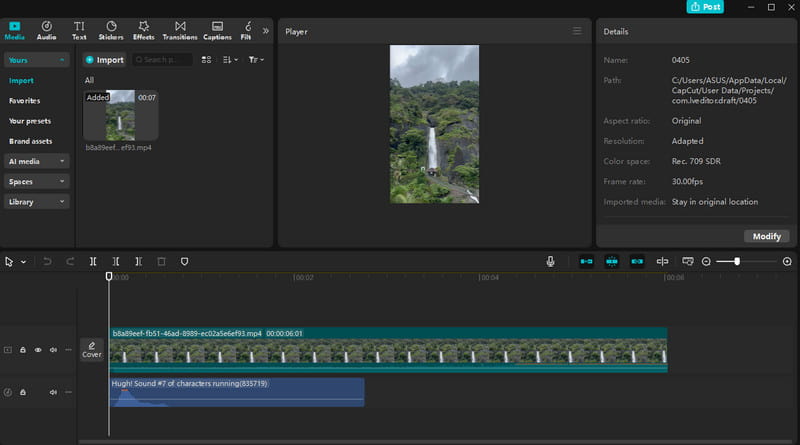Image resolution: width=800 pixels, height=445 pixels.
Task: Expand the Library section in sidebar
Action: click(x=37, y=201)
